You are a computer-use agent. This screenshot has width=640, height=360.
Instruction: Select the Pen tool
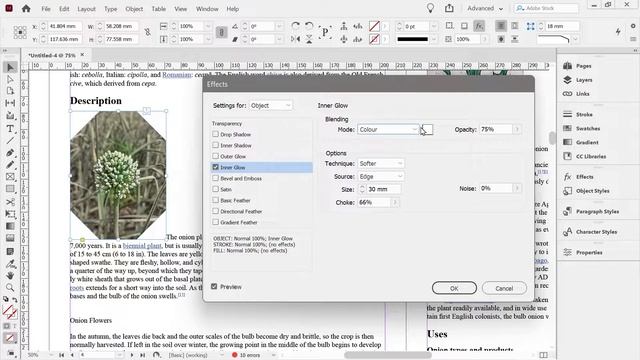click(x=10, y=153)
